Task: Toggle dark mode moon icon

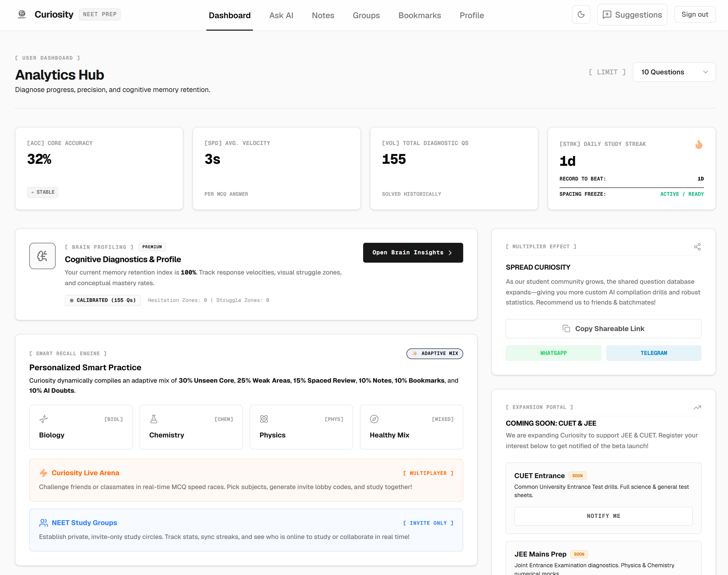Action: point(581,14)
